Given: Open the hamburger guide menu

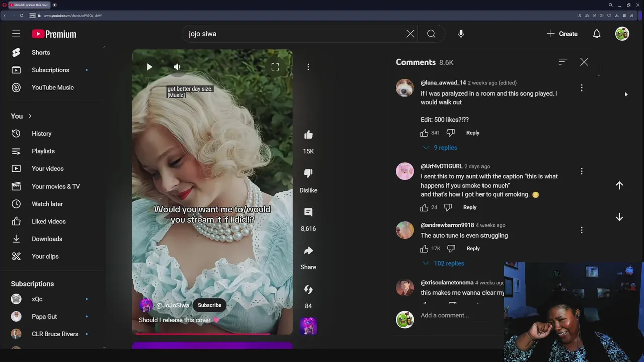Looking at the screenshot, I should tap(16, 34).
